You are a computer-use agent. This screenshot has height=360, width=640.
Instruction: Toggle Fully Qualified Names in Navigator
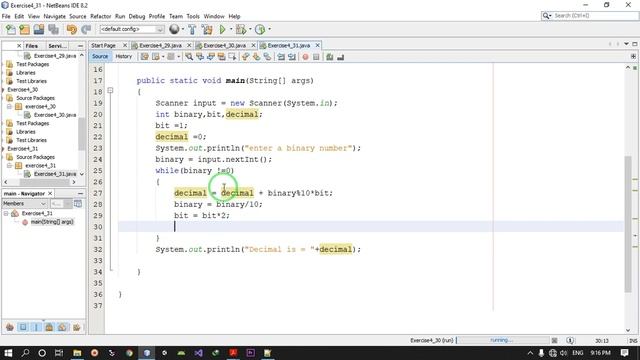76,327
